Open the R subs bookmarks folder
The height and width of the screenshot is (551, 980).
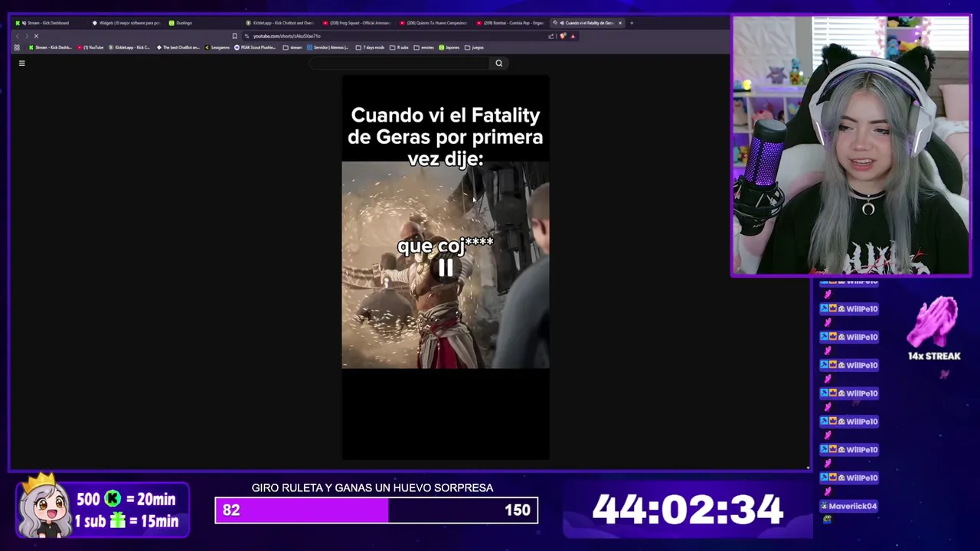[x=399, y=47]
